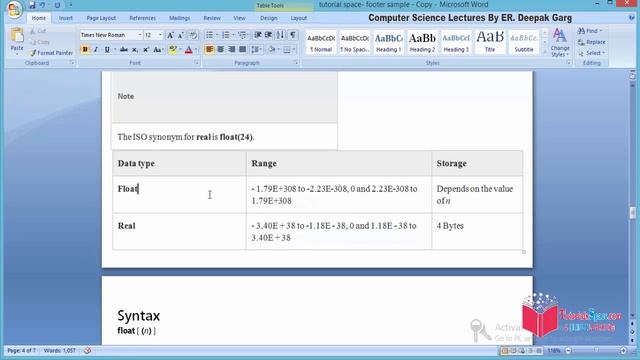Open the Find tool
The width and height of the screenshot is (640, 360).
tap(589, 31)
